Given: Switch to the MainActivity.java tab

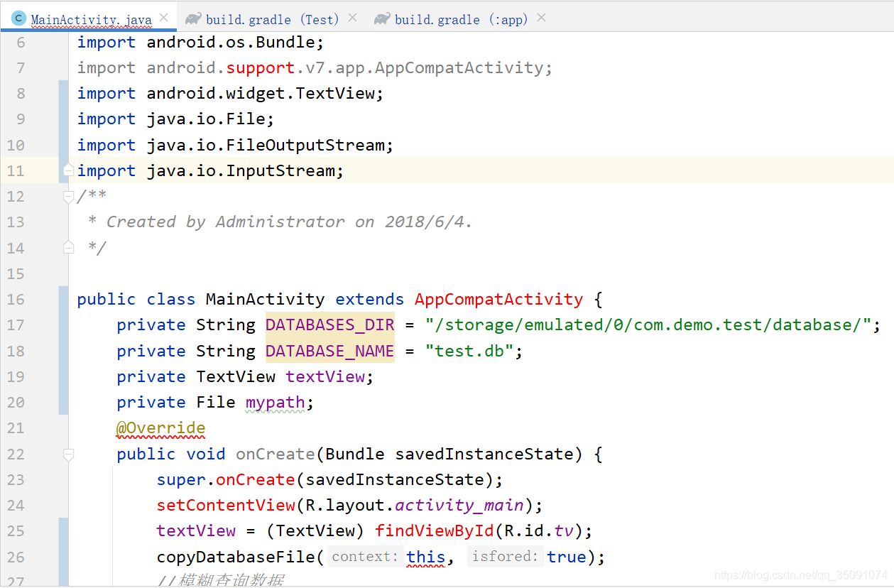Looking at the screenshot, I should click(91, 19).
